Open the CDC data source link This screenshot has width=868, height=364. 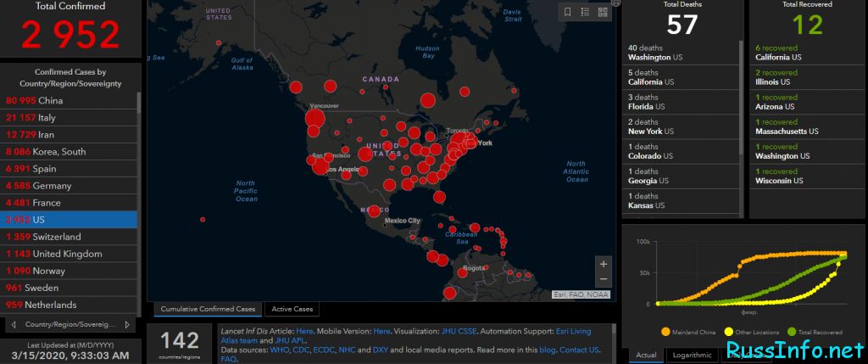(302, 350)
